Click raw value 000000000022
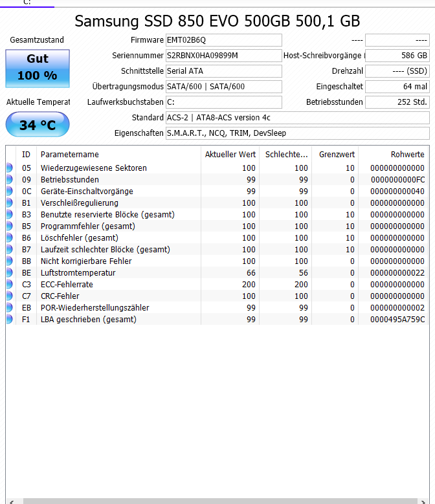 point(397,273)
